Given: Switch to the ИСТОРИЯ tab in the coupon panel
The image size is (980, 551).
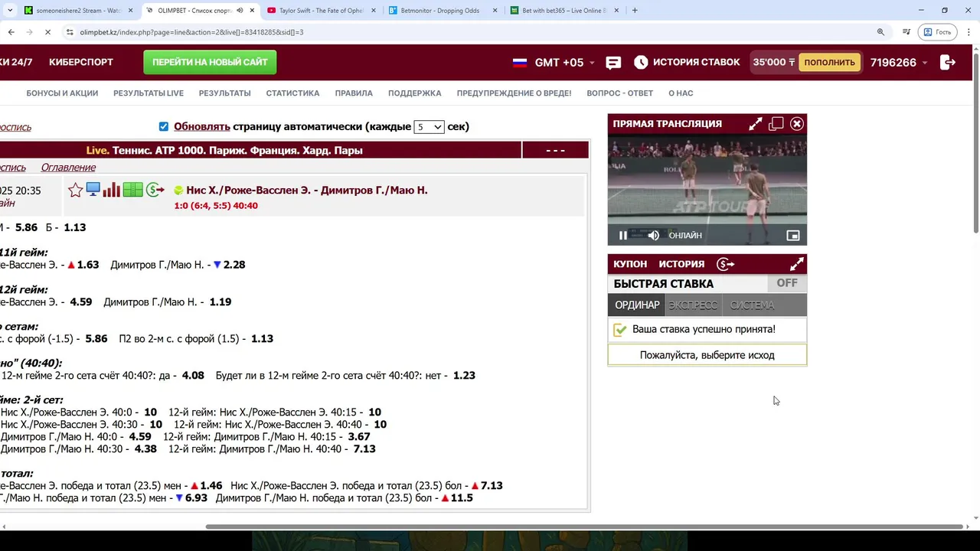Looking at the screenshot, I should point(681,264).
